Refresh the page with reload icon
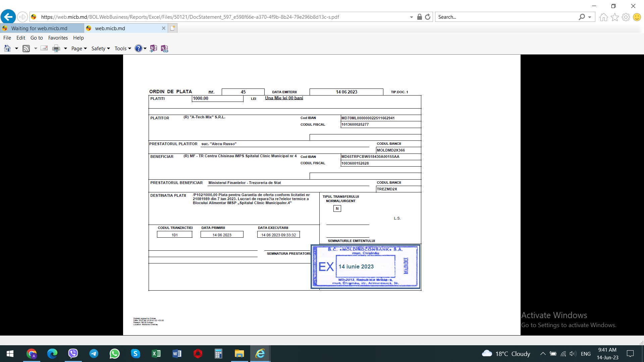Image resolution: width=644 pixels, height=362 pixels. 428,17
